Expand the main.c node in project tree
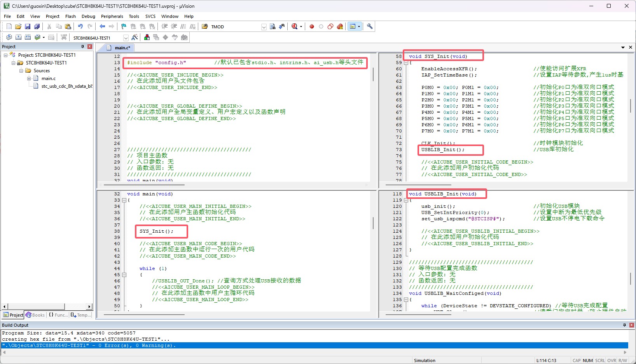Image resolution: width=636 pixels, height=364 pixels. pyautogui.click(x=29, y=78)
